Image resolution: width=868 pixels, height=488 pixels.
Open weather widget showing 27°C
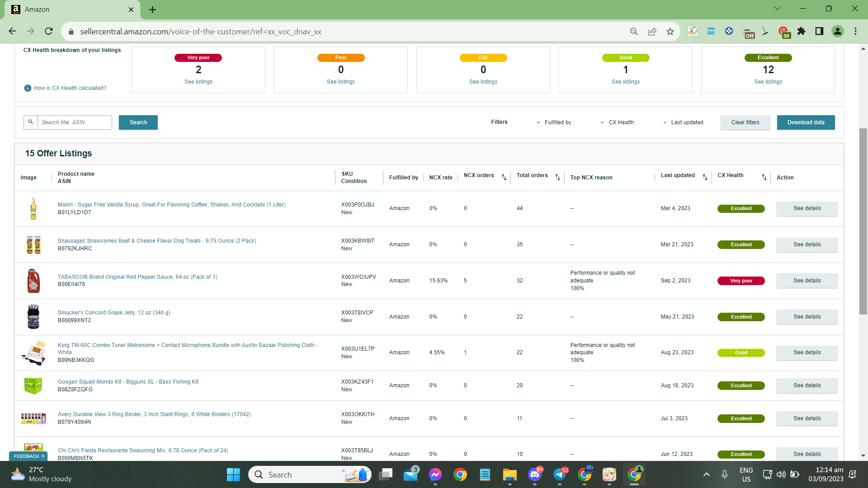(x=42, y=474)
